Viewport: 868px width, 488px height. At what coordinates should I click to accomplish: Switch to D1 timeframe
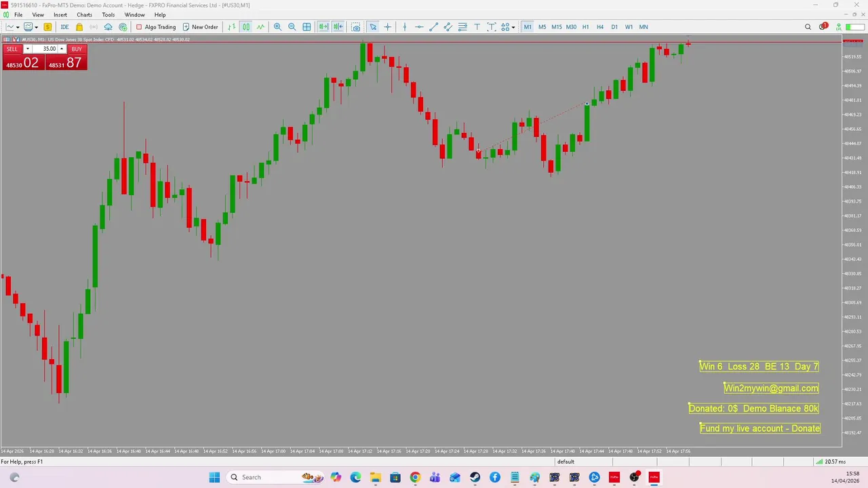pos(614,27)
